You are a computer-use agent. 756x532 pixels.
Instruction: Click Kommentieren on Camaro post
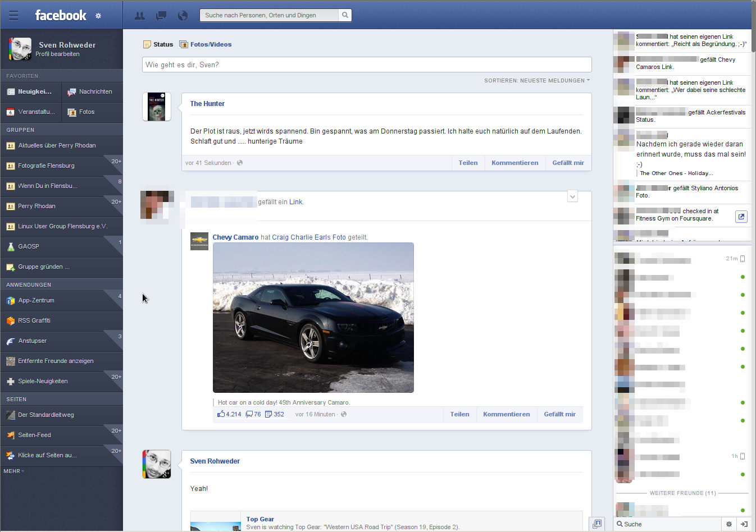click(506, 414)
